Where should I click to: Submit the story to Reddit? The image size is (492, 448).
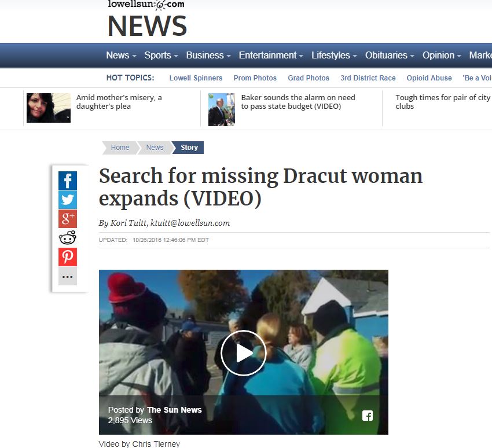68,238
